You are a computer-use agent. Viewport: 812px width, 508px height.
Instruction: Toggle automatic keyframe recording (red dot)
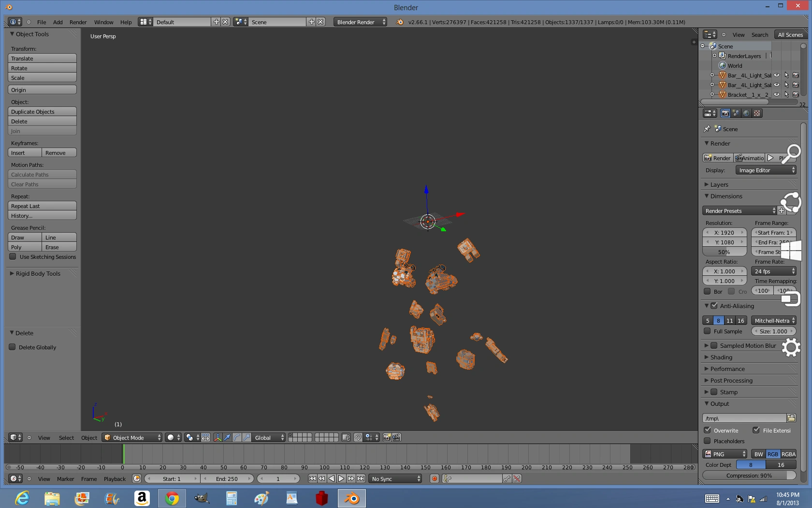[434, 478]
